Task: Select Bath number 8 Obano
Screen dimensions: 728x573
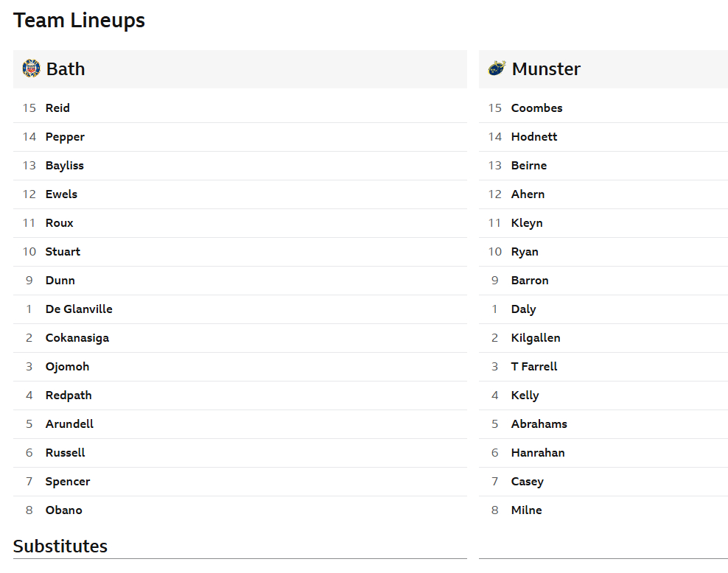Action: click(64, 510)
